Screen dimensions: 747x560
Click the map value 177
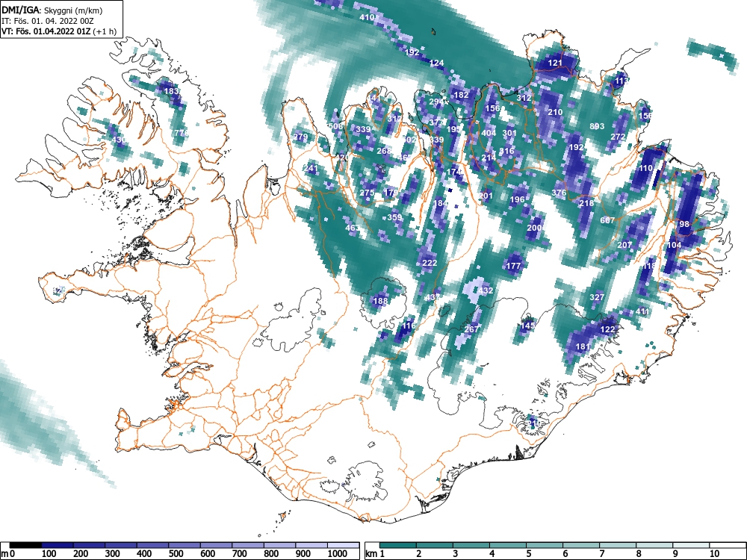514,267
